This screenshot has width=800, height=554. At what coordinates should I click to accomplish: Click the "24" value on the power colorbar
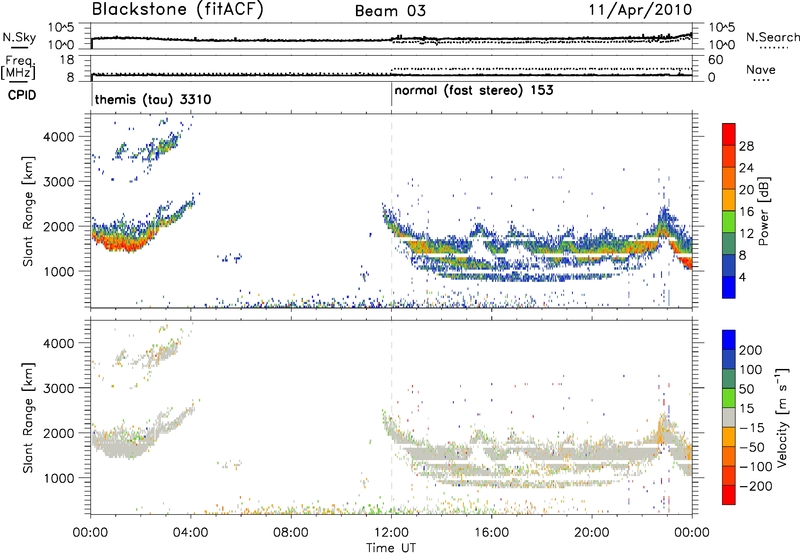tap(746, 168)
